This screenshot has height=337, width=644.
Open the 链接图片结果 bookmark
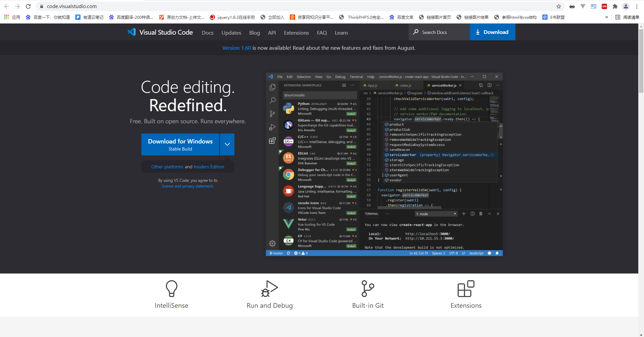pos(472,17)
